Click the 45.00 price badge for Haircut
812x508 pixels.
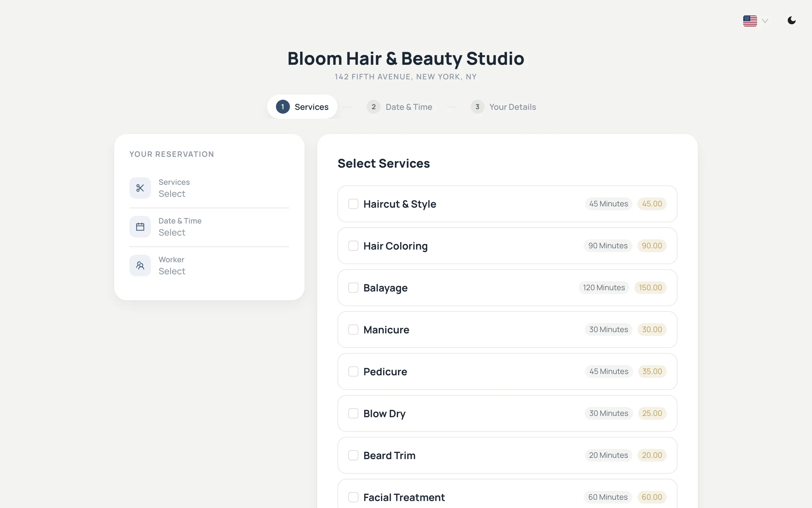coord(652,204)
